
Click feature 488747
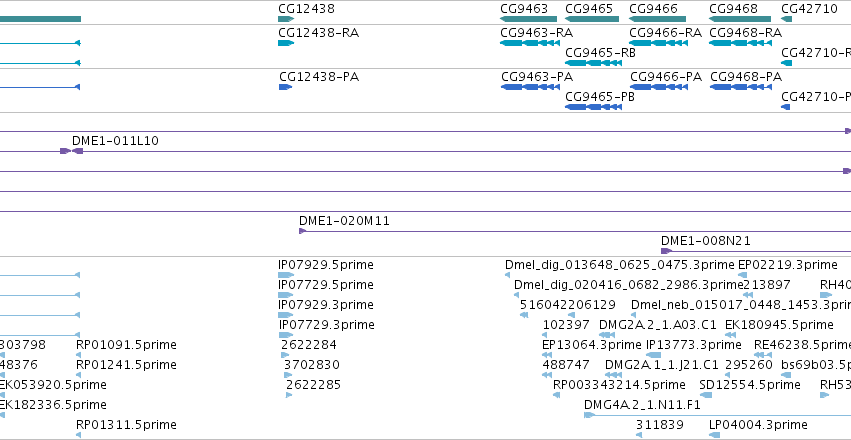(x=566, y=365)
